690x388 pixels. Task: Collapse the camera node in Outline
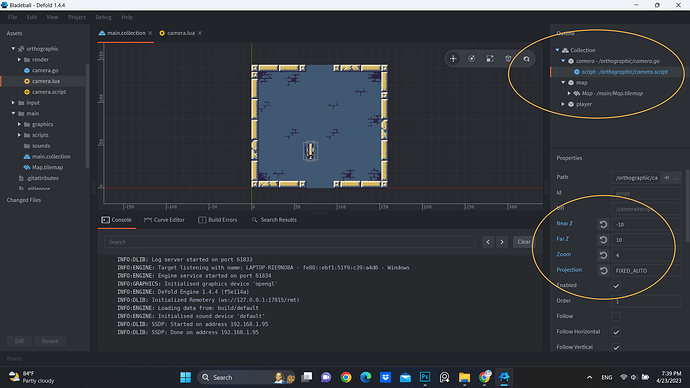pyautogui.click(x=563, y=61)
